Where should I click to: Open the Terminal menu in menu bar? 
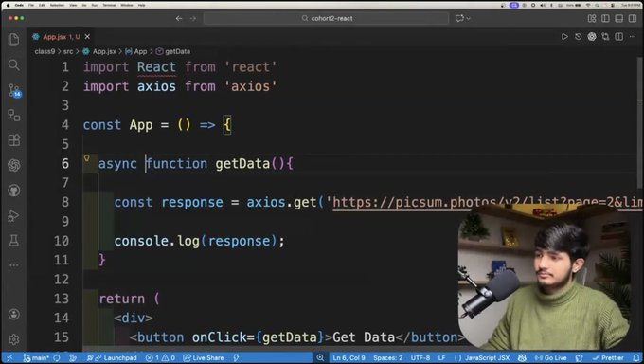click(x=109, y=5)
